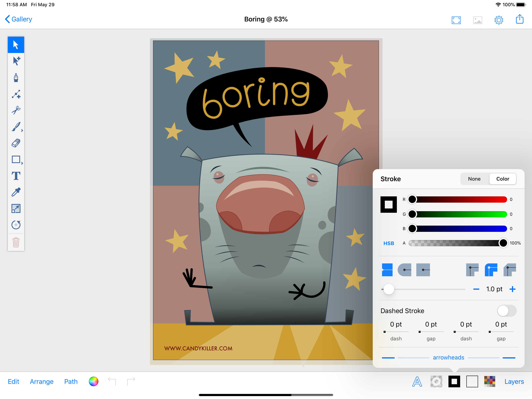Set stroke to Color
Viewport: 532px width, 399px height.
pyautogui.click(x=503, y=179)
